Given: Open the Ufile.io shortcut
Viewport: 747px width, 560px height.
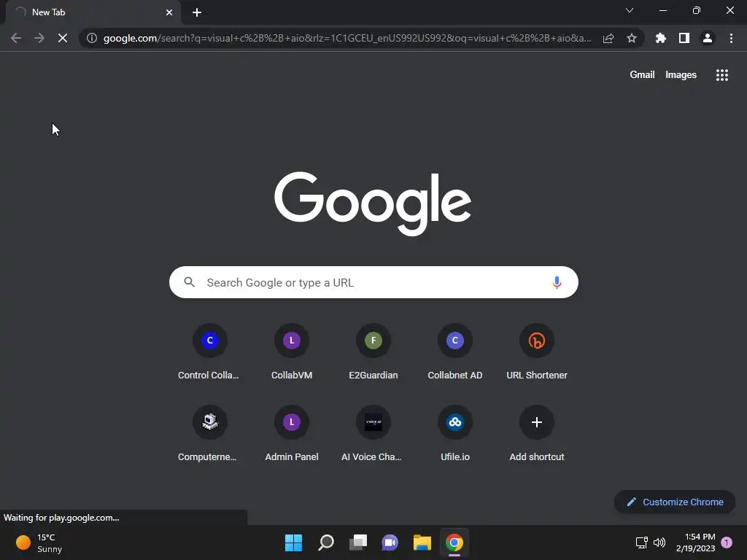Looking at the screenshot, I should pos(455,435).
